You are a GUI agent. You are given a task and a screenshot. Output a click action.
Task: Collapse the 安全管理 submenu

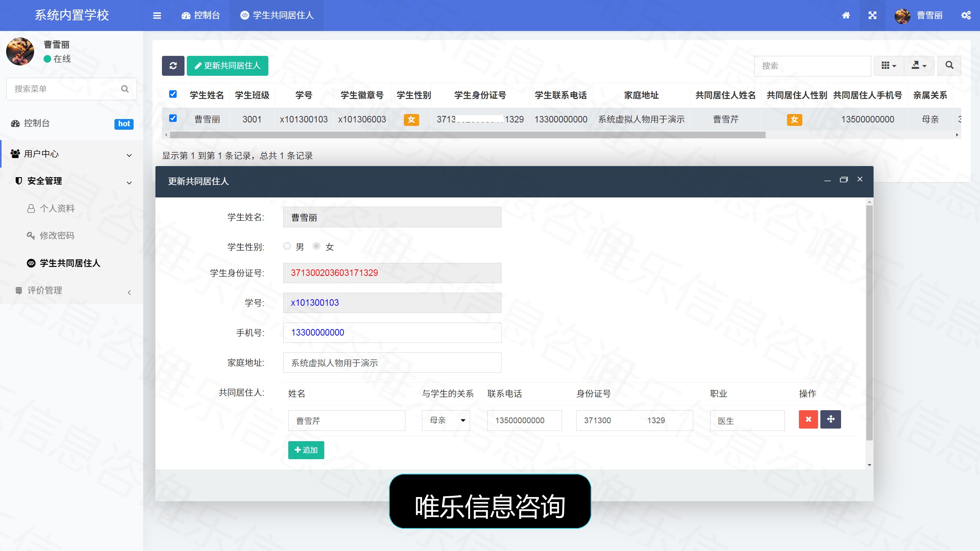coord(72,181)
